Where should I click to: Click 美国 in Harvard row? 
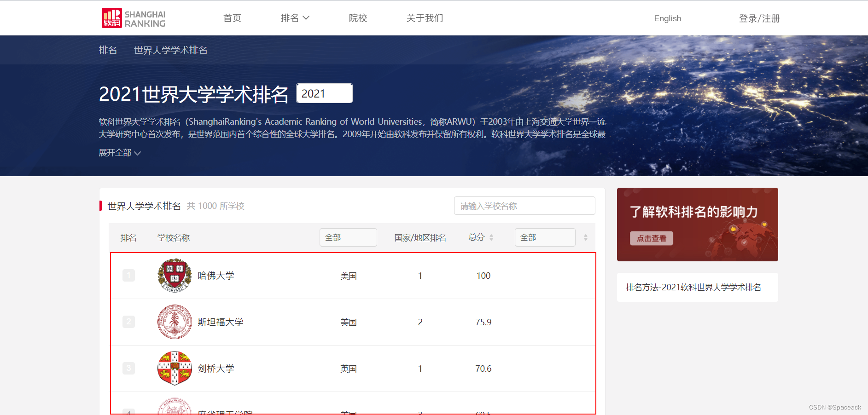349,276
